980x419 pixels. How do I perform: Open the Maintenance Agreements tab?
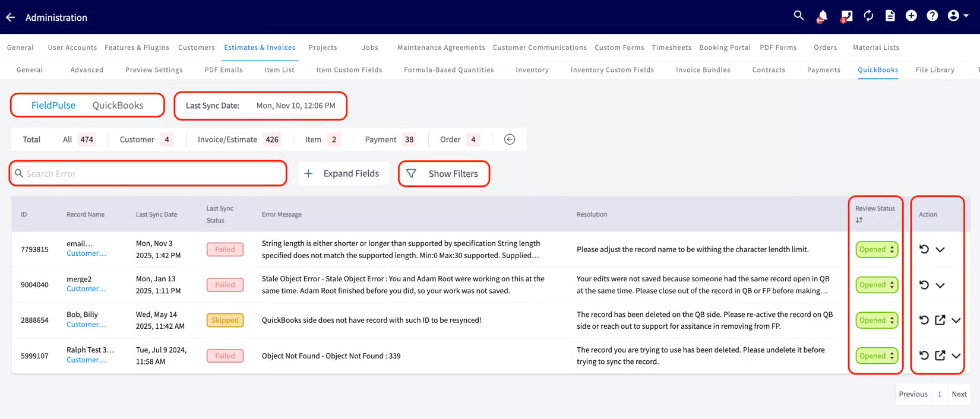click(x=441, y=47)
